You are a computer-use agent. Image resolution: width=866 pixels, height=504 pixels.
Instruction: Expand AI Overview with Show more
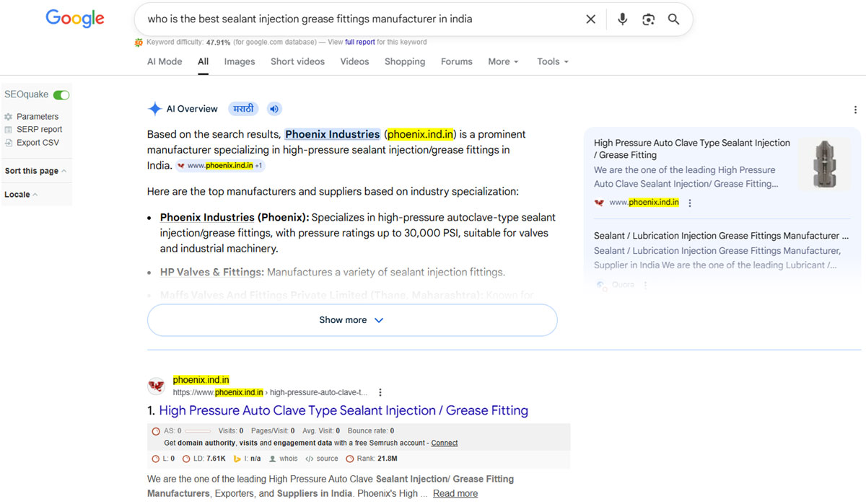point(352,320)
